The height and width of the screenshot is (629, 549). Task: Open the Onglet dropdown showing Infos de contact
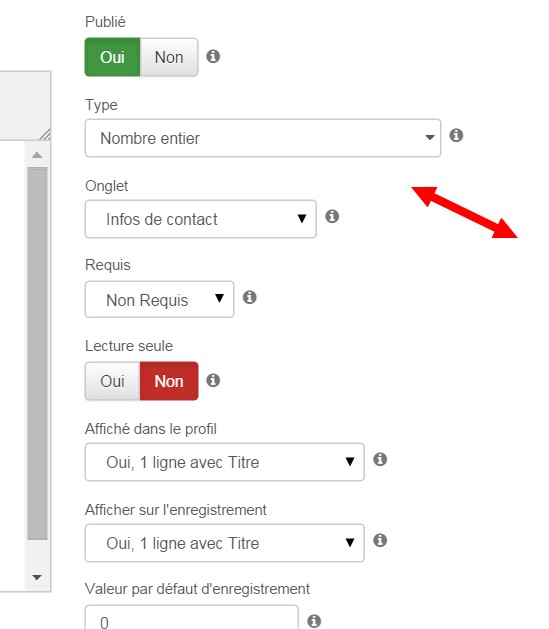click(201, 219)
